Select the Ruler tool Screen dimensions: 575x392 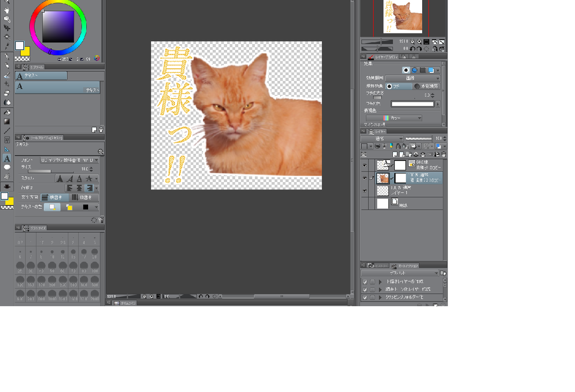coord(7,149)
